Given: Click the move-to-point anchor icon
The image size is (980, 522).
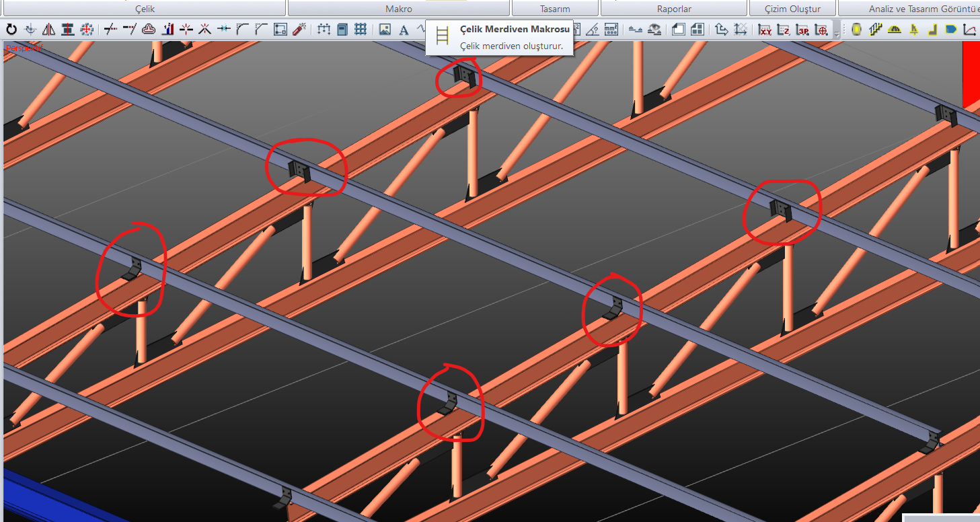Looking at the screenshot, I should [30, 30].
